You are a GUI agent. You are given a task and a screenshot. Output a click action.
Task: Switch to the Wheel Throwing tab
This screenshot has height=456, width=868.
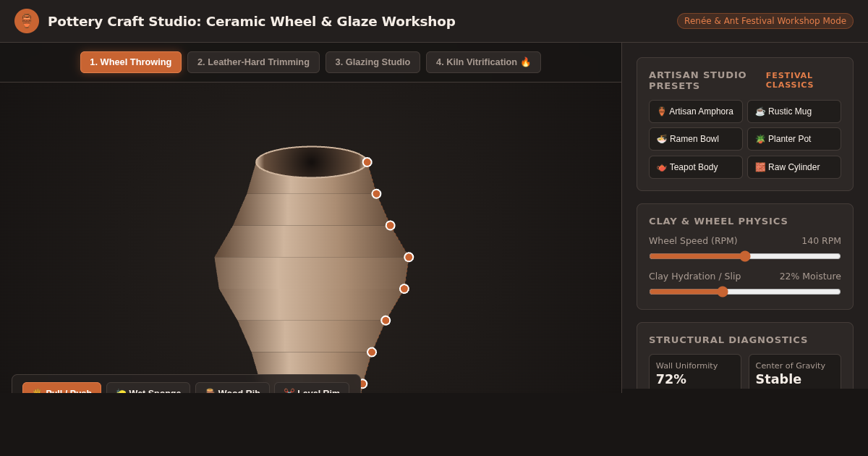[131, 62]
